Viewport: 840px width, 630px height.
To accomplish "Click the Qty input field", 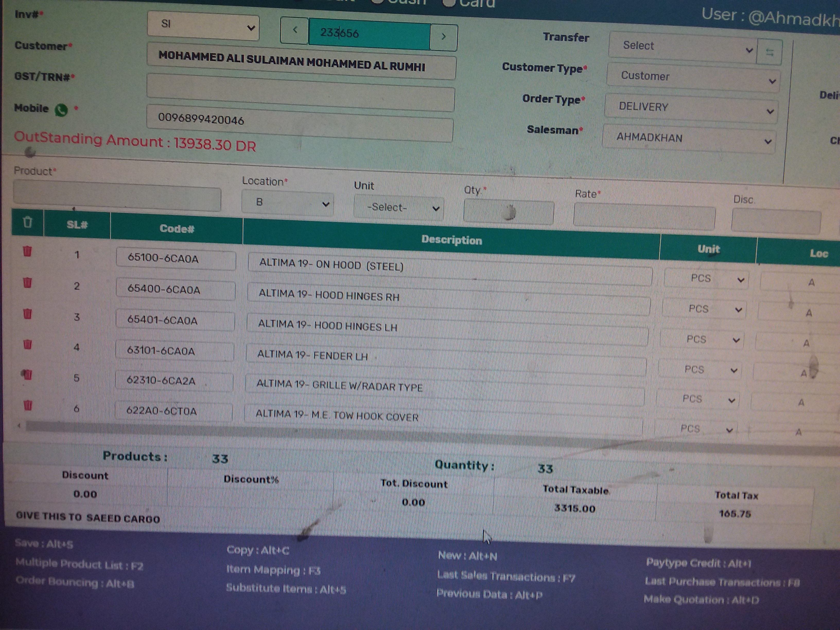I will (x=509, y=212).
